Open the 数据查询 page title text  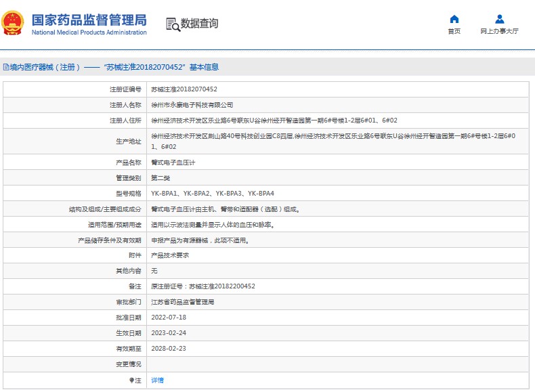199,24
